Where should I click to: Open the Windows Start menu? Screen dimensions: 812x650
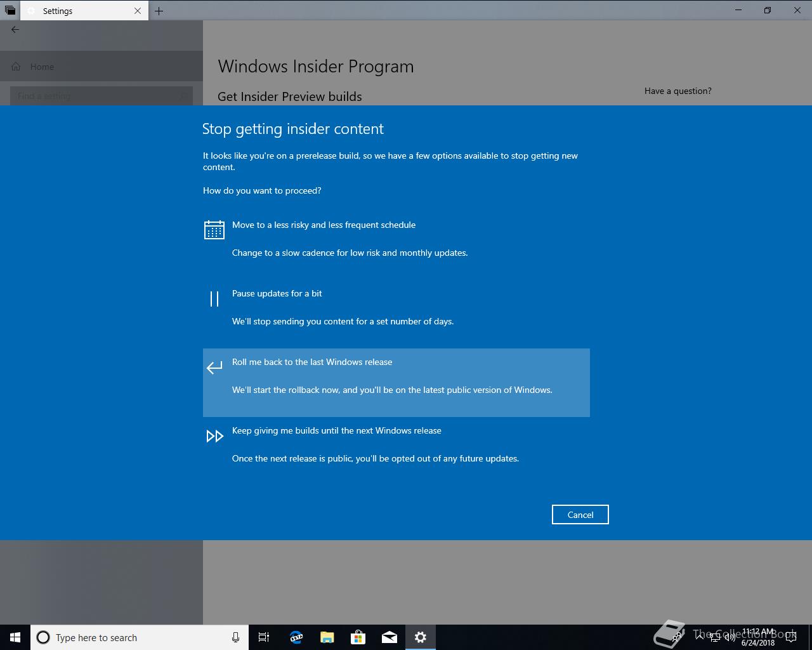click(15, 637)
